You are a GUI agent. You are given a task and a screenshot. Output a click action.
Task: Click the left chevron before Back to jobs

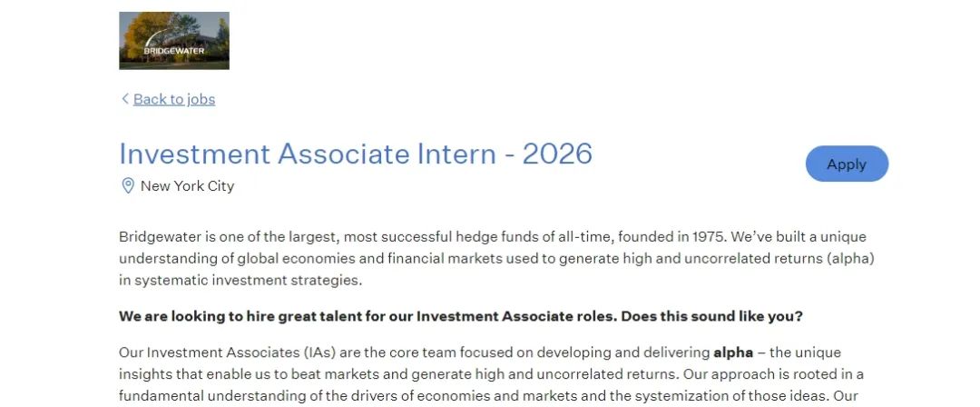coord(125,98)
